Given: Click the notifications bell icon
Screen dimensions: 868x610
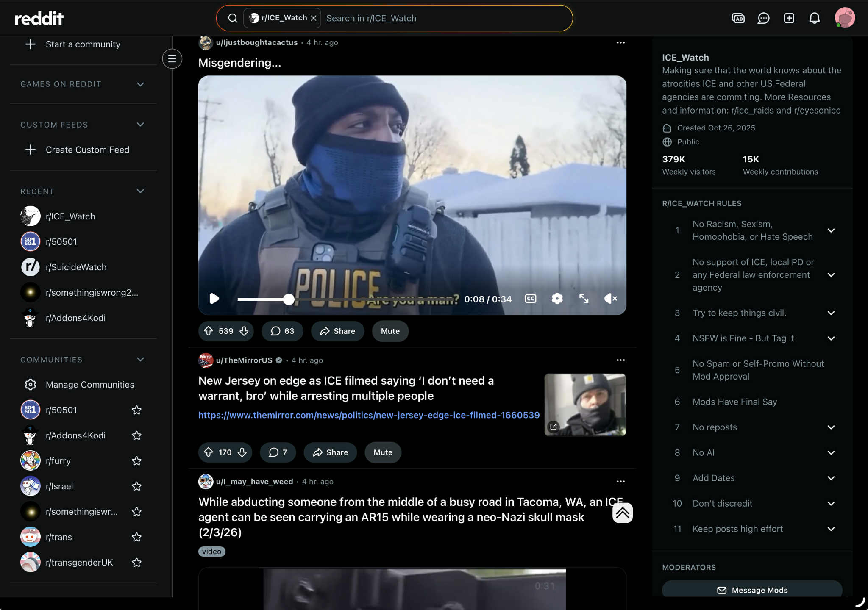Looking at the screenshot, I should tap(814, 18).
